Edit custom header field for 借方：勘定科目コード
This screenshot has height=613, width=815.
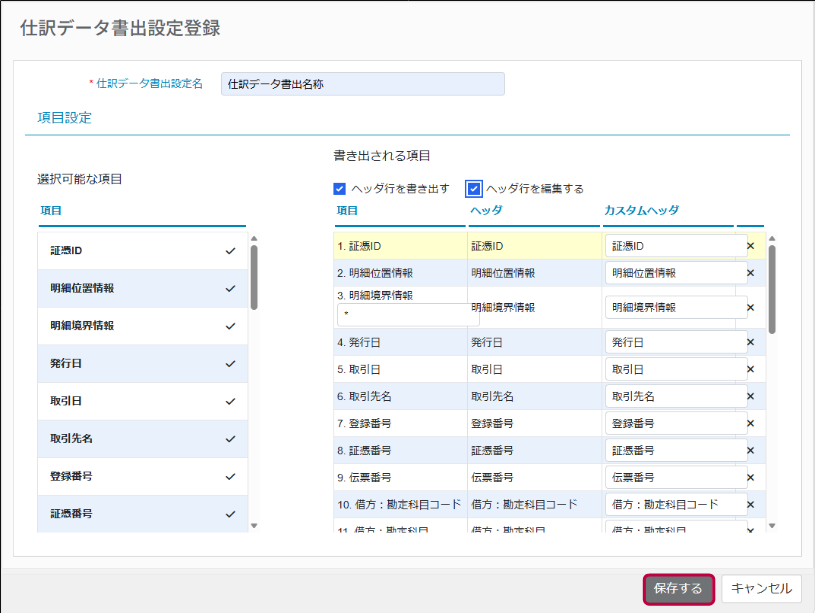coord(676,504)
